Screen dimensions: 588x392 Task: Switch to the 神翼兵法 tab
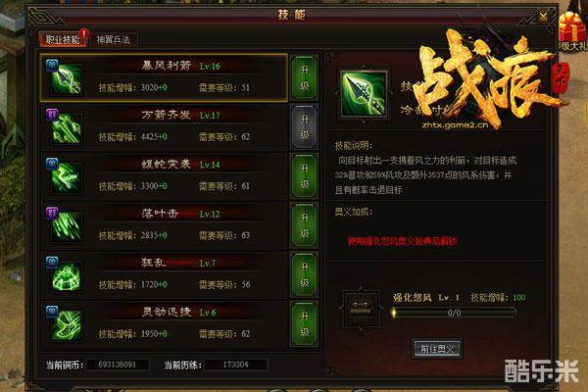114,39
